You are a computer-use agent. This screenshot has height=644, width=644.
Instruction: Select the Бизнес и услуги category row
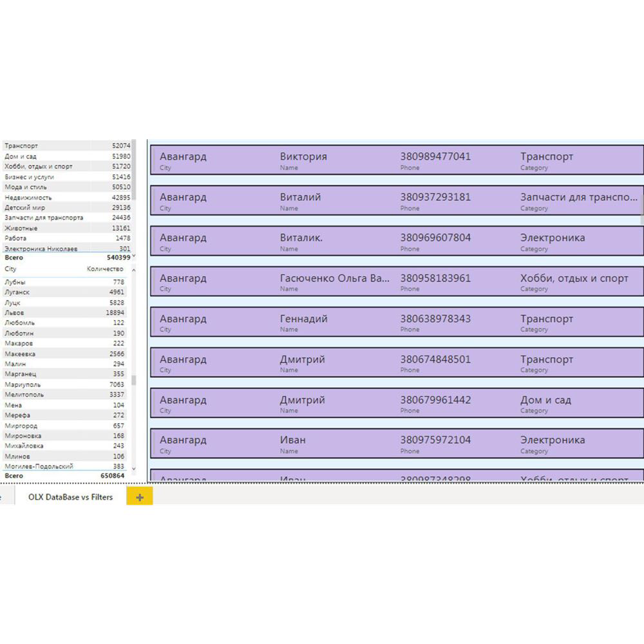click(x=68, y=176)
